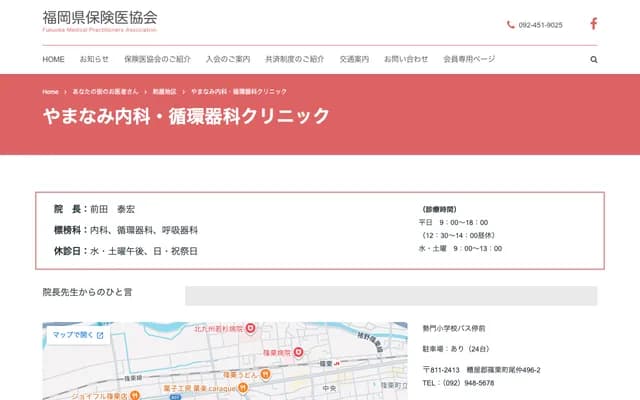Click the page title やまなみ内科・循環器科クリニック
This screenshot has width=640, height=400.
(x=186, y=116)
